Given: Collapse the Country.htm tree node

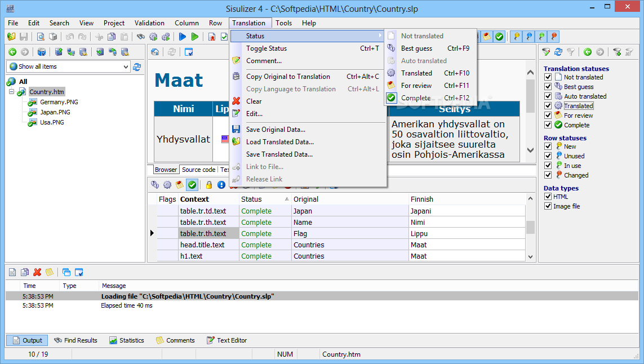Looking at the screenshot, I should 12,92.
